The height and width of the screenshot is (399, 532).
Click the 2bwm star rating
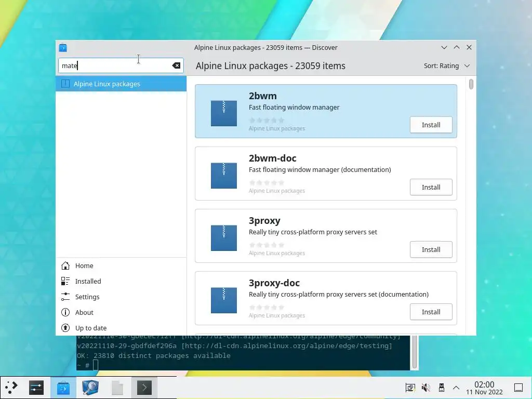[267, 120]
